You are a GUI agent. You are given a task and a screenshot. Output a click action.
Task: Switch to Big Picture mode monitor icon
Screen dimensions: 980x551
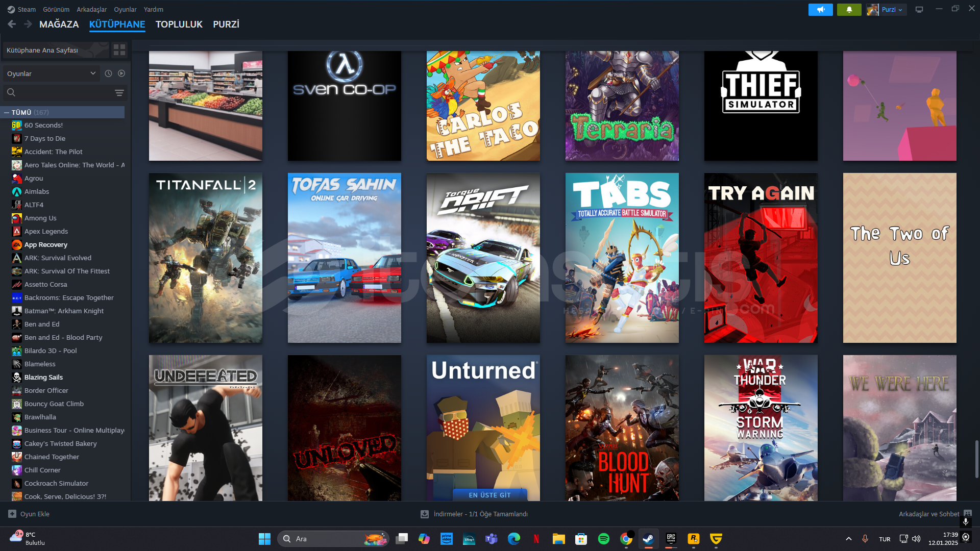919,10
